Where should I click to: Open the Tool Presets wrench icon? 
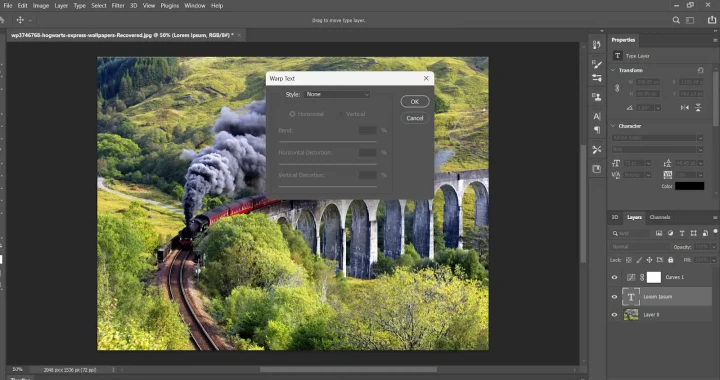tap(596, 150)
